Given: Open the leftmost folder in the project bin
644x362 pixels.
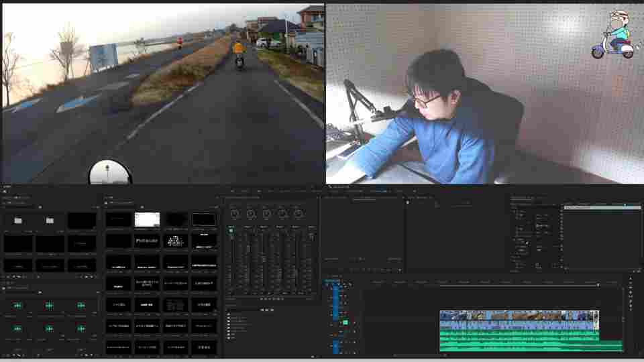Looking at the screenshot, I should (18, 221).
